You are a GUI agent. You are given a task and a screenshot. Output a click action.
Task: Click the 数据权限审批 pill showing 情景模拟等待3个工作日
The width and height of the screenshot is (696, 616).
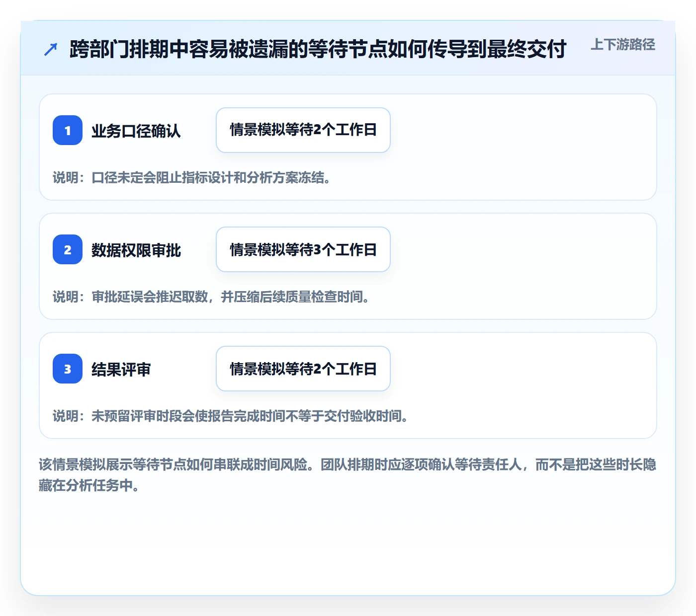pos(303,249)
